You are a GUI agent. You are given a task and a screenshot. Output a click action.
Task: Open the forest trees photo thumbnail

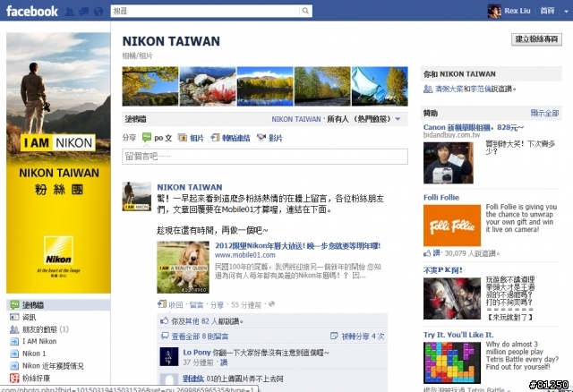point(322,86)
